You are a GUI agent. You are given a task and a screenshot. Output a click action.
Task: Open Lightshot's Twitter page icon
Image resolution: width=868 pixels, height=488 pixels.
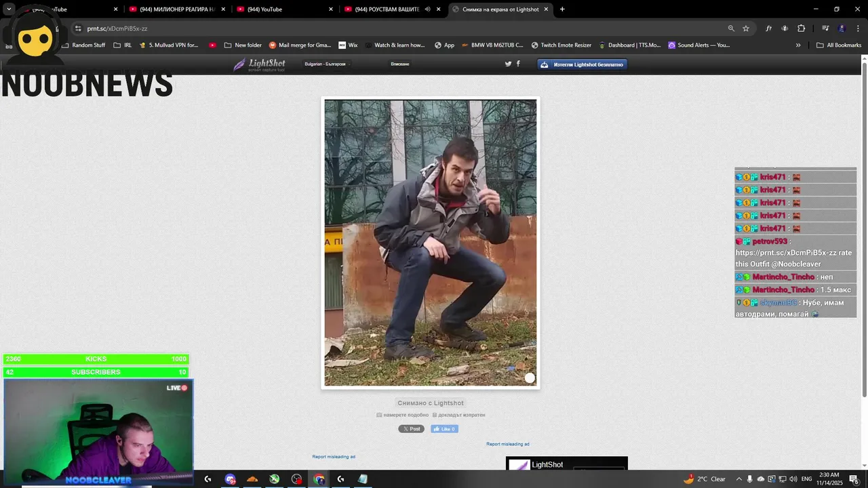point(508,64)
